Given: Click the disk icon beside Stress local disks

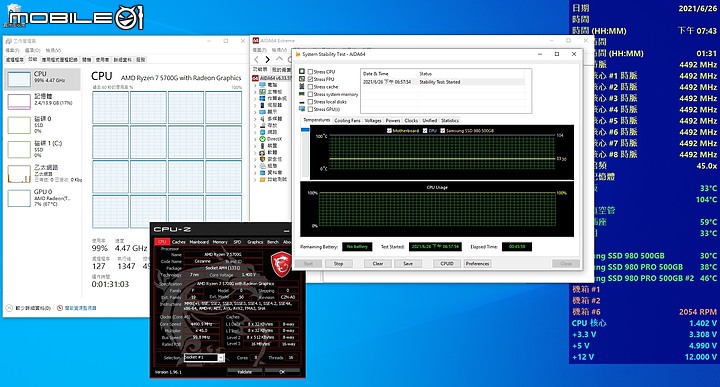Looking at the screenshot, I should coord(302,102).
